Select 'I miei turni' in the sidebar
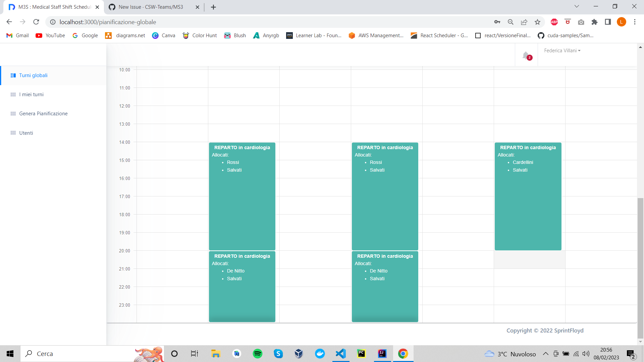This screenshot has width=644, height=362. [x=31, y=95]
